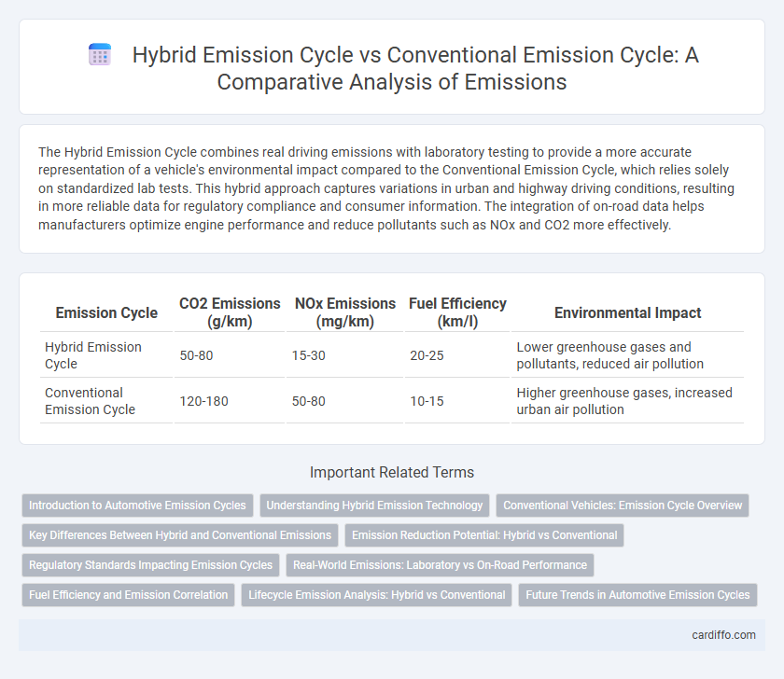Open 'Fuel Efficiency and Emission Correlation' tag

(128, 595)
